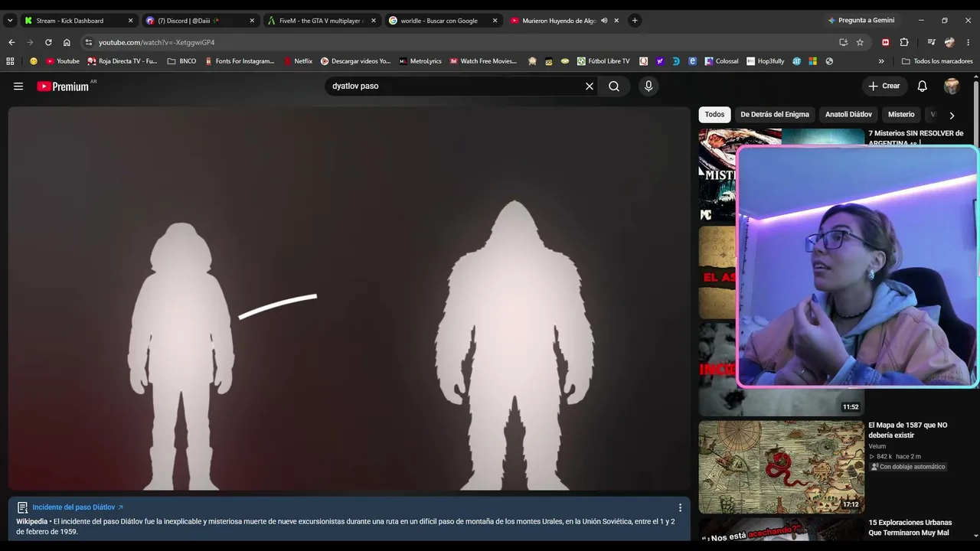
Task: Open the apps grid in bookmarks bar
Action: click(10, 61)
